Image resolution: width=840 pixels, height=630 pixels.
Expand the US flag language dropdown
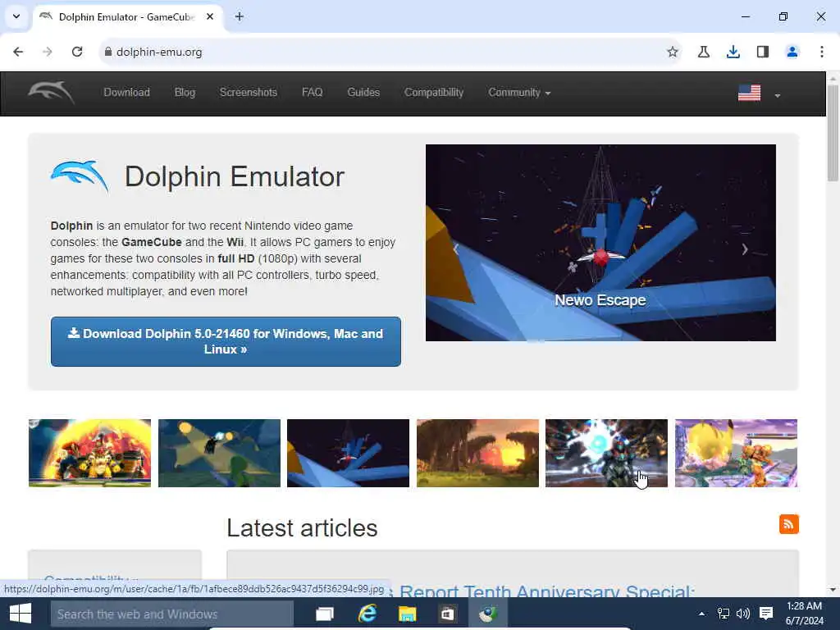click(759, 94)
